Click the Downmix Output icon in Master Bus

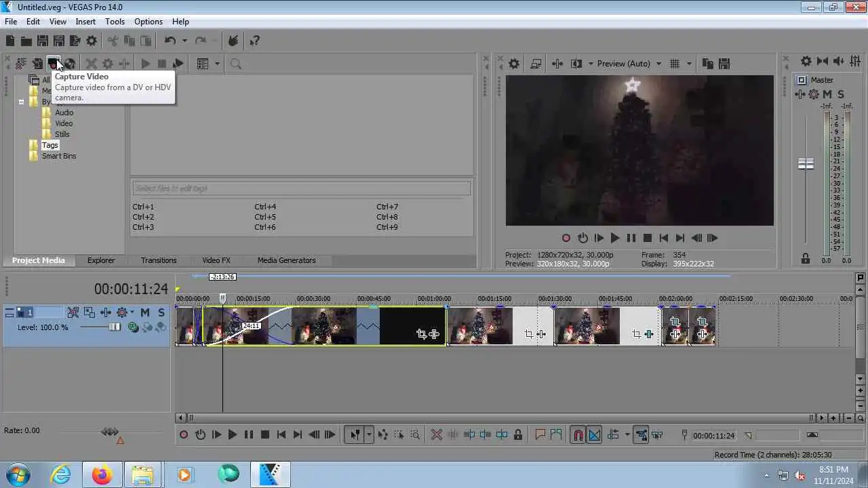(823, 62)
